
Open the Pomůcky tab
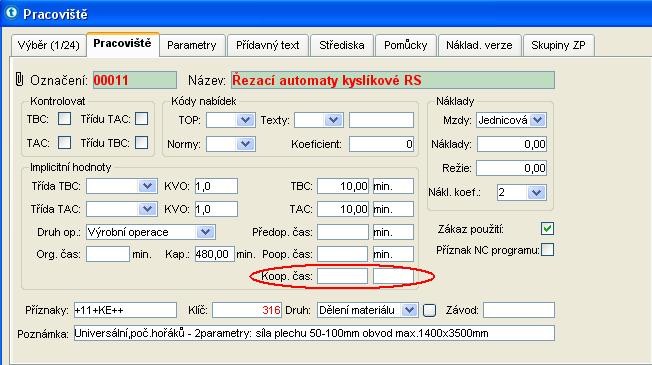coord(405,45)
